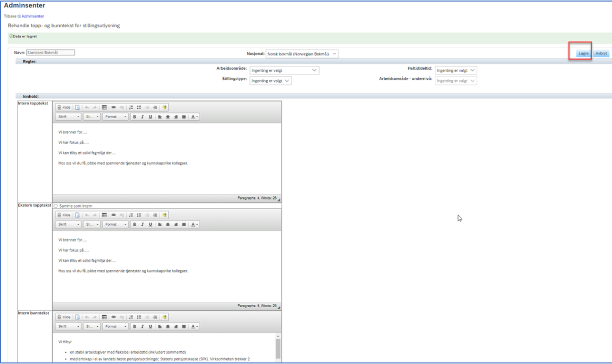This screenshot has width=612, height=364.
Task: Click 'Hos oss vil du få jobbe' line in Intern topptekst
Action: (123, 163)
